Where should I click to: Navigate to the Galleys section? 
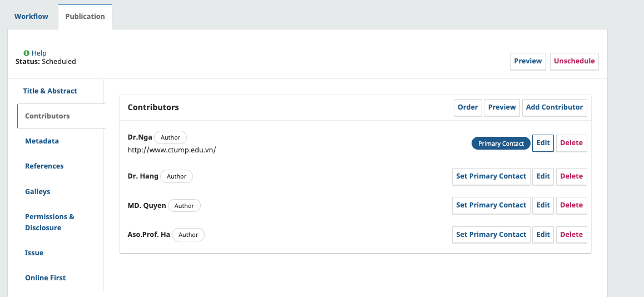[37, 192]
